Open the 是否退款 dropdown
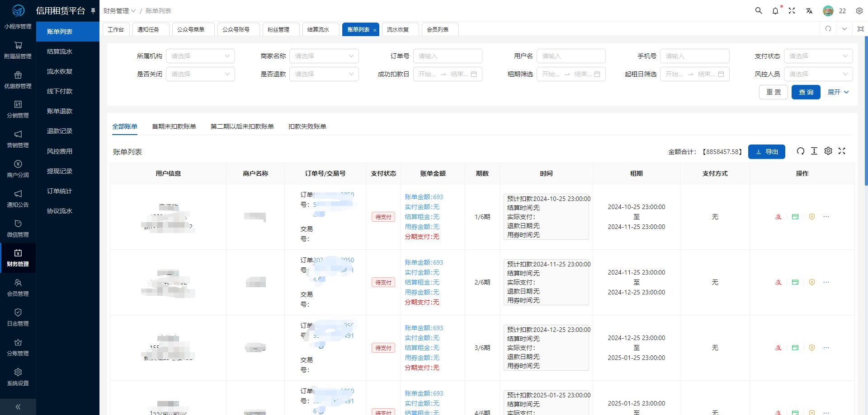Screen dimensions: 868x415 click(324, 74)
